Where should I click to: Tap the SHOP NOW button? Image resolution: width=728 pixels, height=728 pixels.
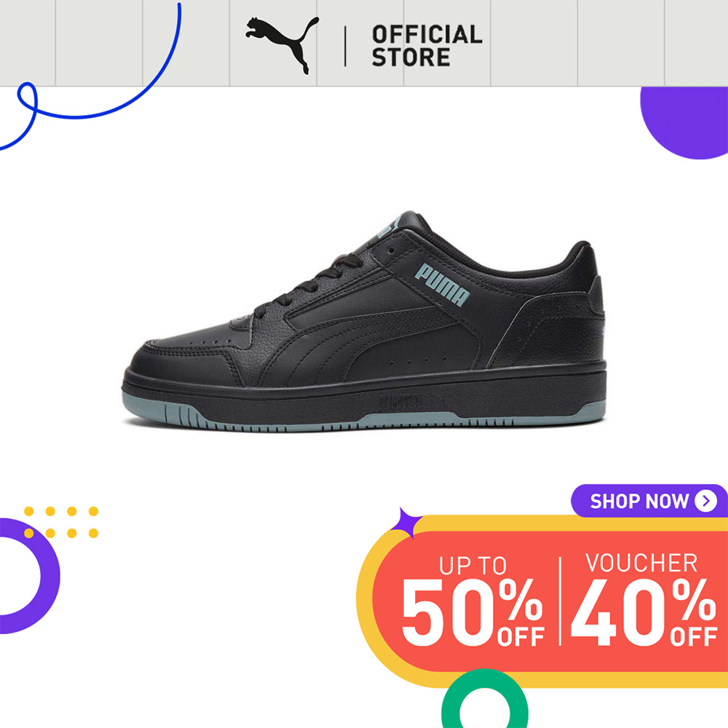(x=649, y=501)
